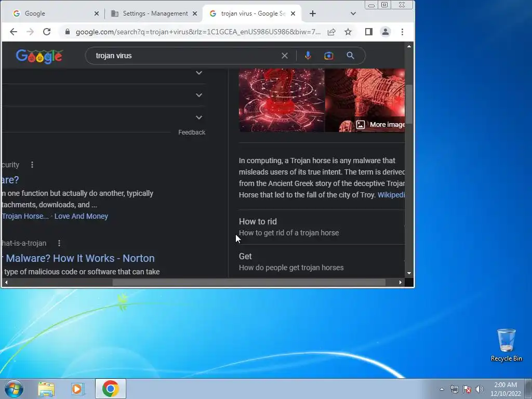Launch Windows Media Player from taskbar

(77, 389)
